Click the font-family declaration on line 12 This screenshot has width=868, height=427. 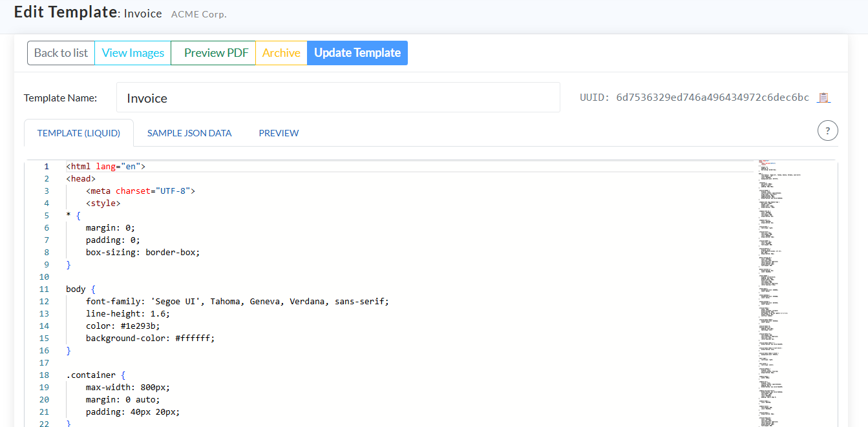(237, 302)
